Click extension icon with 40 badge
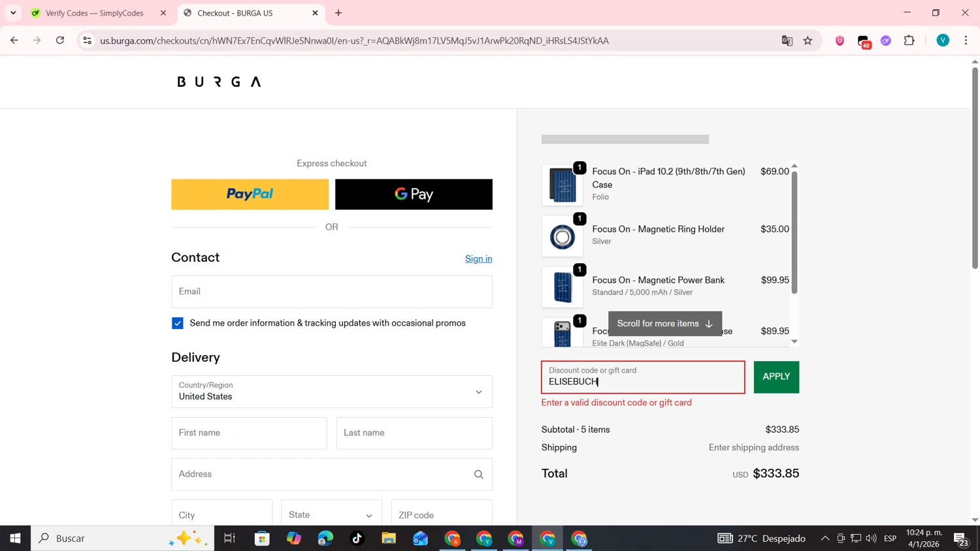This screenshot has width=980, height=551. tap(863, 42)
